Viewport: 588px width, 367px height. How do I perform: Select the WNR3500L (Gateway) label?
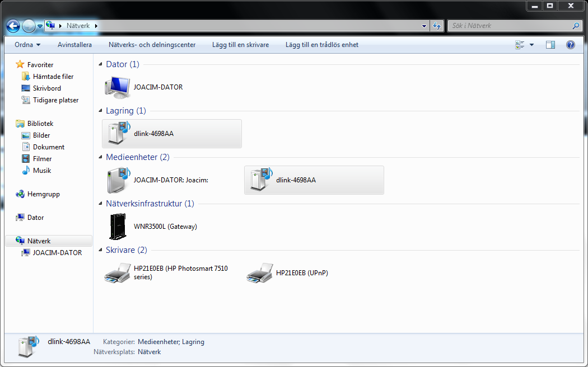click(x=165, y=226)
